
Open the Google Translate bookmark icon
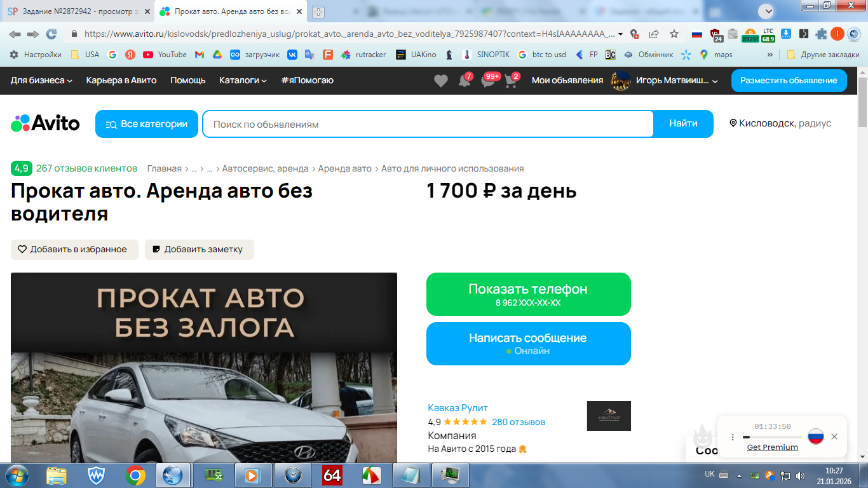tap(309, 55)
